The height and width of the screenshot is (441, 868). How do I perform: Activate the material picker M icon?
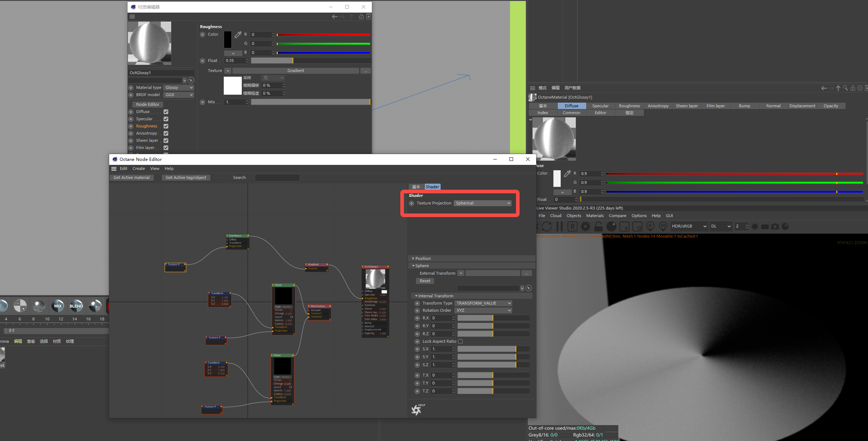coord(663,226)
